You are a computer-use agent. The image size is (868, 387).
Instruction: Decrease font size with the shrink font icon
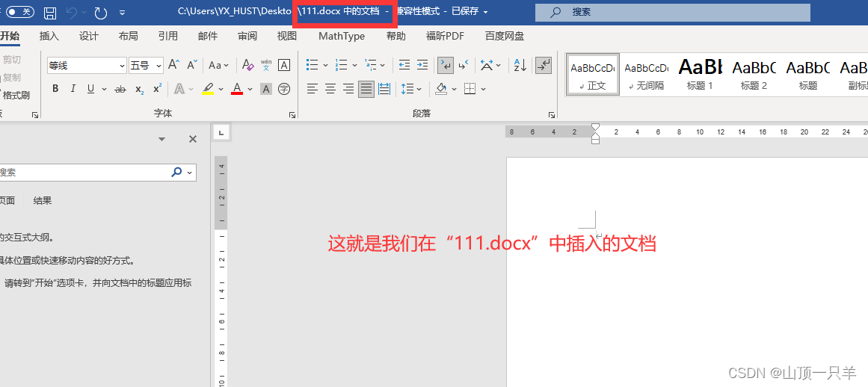pos(191,65)
